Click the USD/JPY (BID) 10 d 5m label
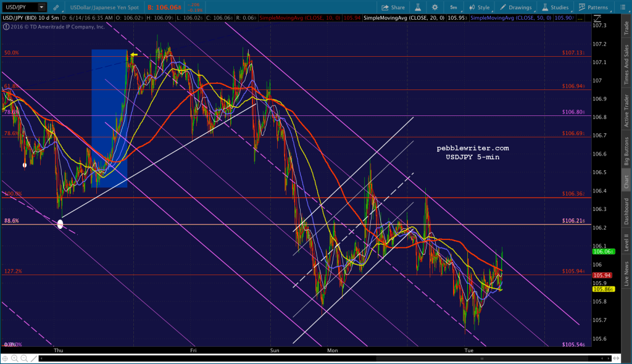Viewport: 632px width, 364px height. click(x=31, y=18)
